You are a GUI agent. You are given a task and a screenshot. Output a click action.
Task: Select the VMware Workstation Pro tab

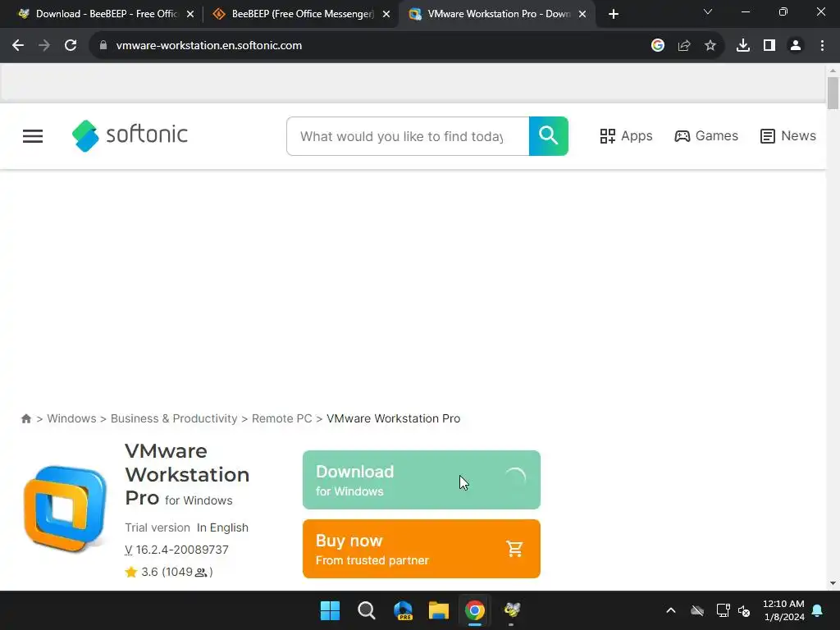click(497, 14)
